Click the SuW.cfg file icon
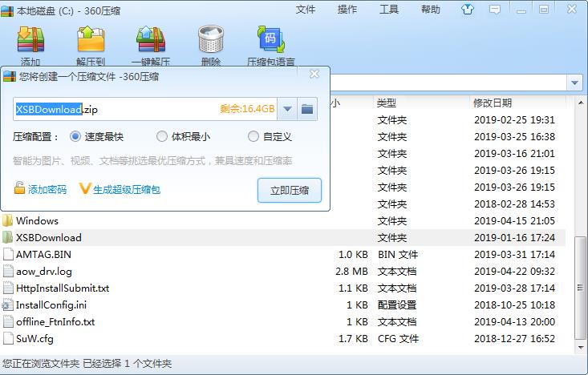This screenshot has width=588, height=375. coord(8,339)
